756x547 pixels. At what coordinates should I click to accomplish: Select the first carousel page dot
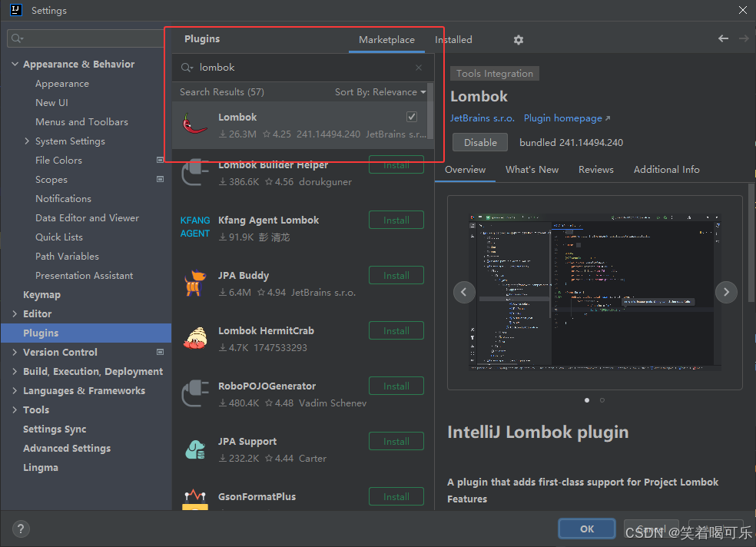point(587,400)
